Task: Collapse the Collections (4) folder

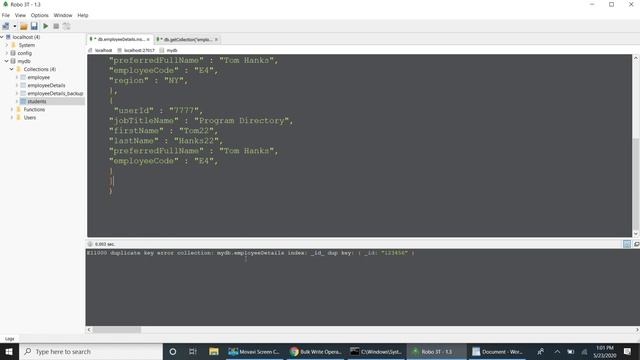Action: click(x=12, y=69)
